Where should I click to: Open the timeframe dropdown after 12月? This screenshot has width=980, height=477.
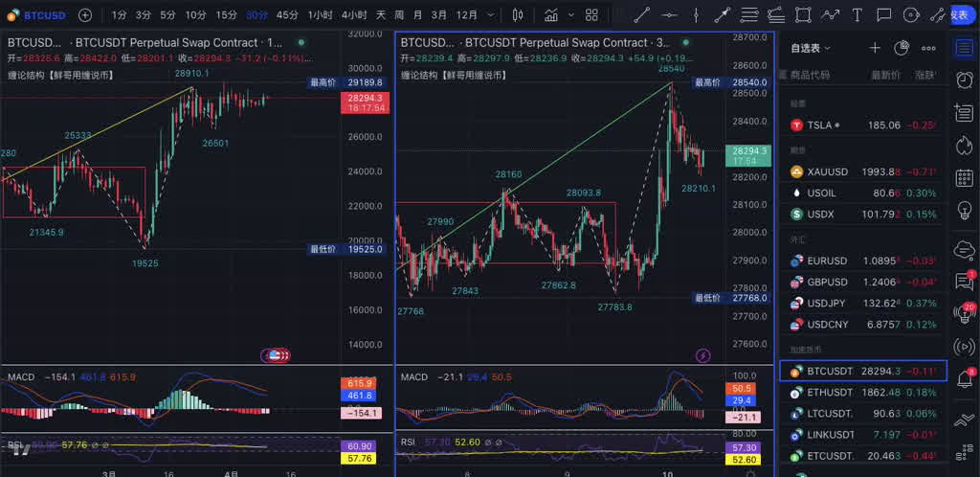pos(489,15)
